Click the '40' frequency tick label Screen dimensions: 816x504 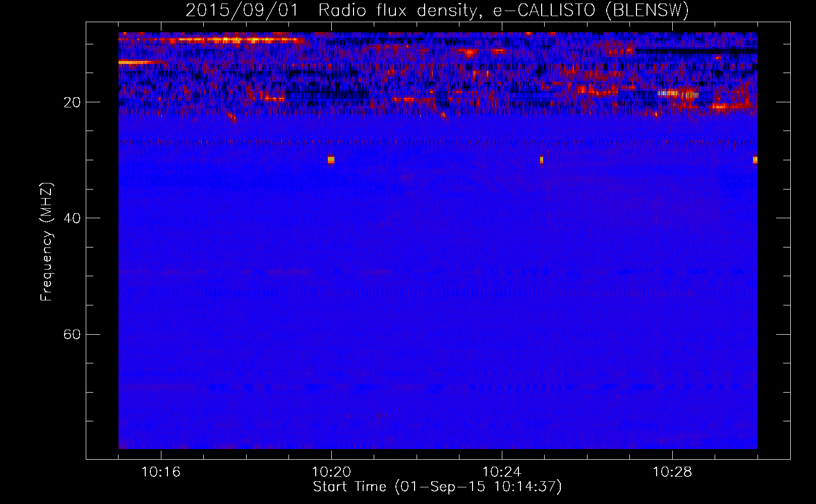[x=72, y=218]
